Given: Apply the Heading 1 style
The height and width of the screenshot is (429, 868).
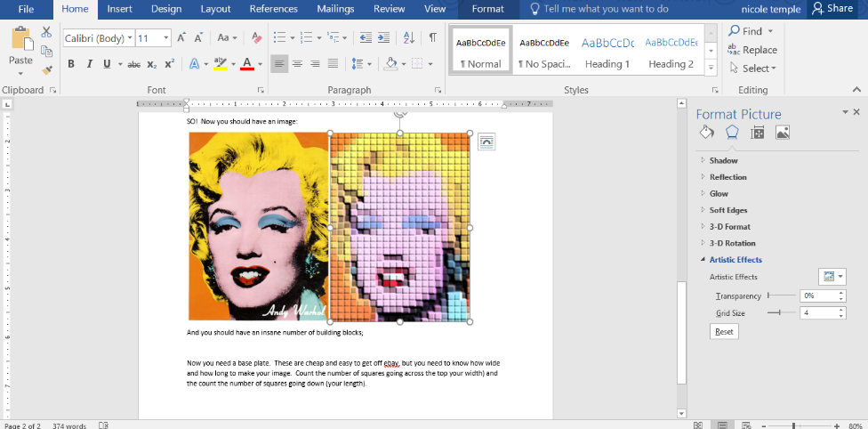Looking at the screenshot, I should pos(607,53).
